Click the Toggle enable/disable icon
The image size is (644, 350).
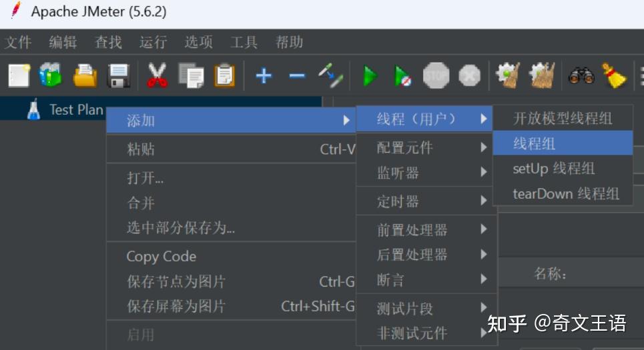pos(331,75)
